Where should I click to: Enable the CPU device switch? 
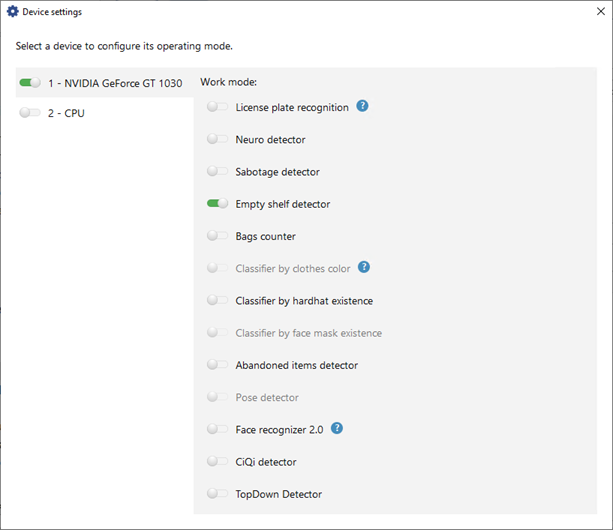coord(29,113)
